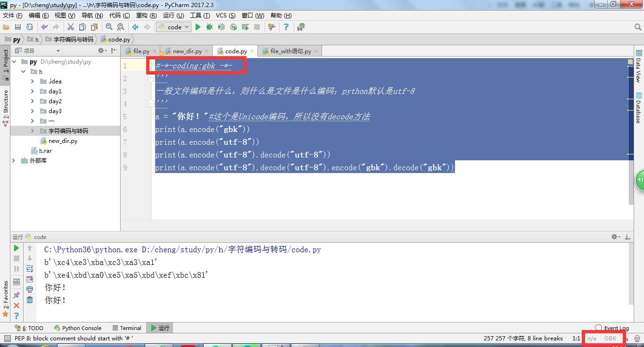Image resolution: width=644 pixels, height=347 pixels.
Task: Open the Python Console tool window
Action: (x=78, y=328)
